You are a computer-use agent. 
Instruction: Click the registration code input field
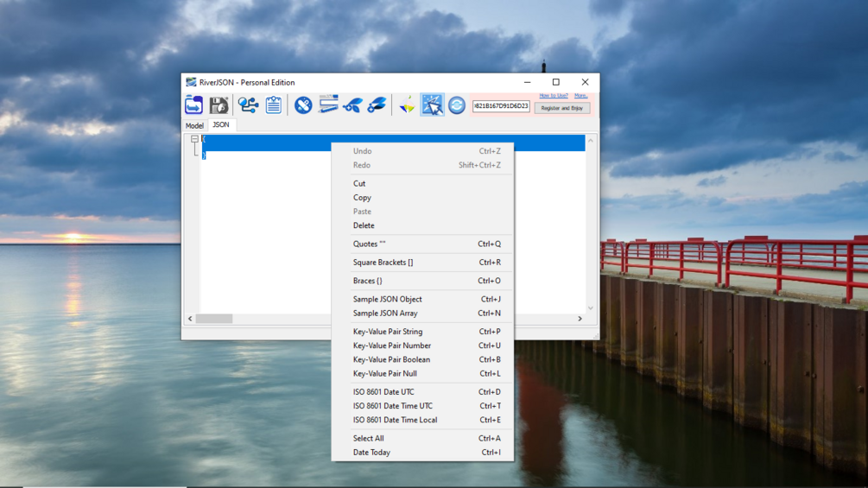point(501,105)
